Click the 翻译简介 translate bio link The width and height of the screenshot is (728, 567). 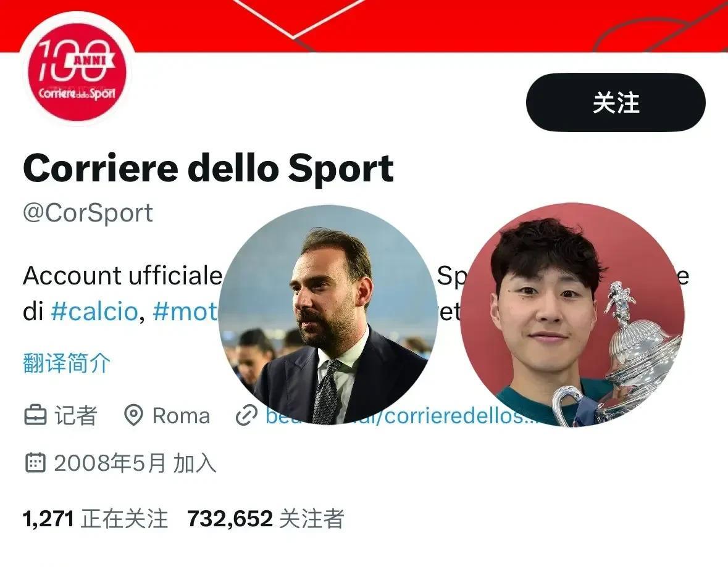67,362
